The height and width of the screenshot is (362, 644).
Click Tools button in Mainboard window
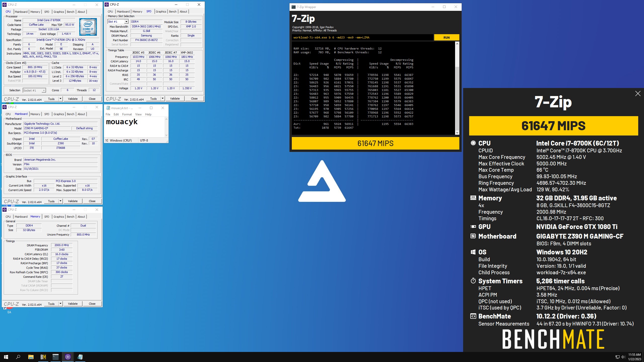pos(51,201)
